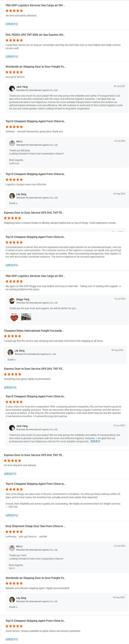This screenshot has width=129, height=644.
Task: Expand Jack Yang's reply with 查看更多
Action: tap(95, 441)
